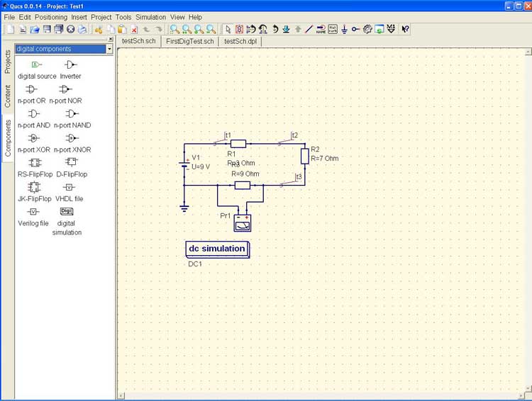The width and height of the screenshot is (532, 401).
Task: Click the Copy icon
Action: (111, 30)
